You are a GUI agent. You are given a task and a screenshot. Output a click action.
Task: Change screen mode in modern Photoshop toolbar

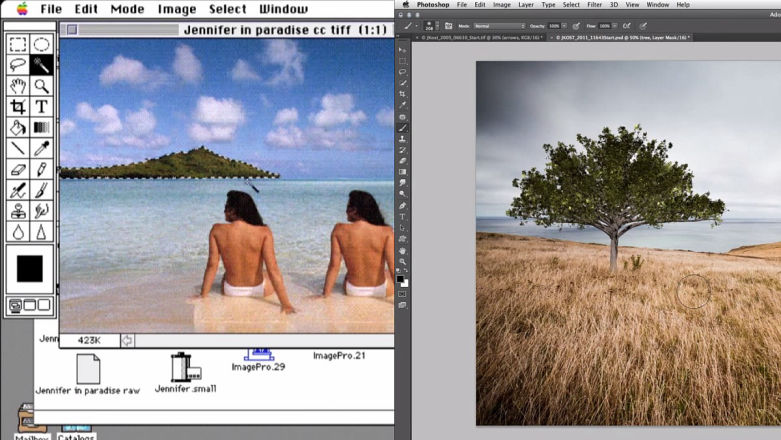[x=402, y=305]
